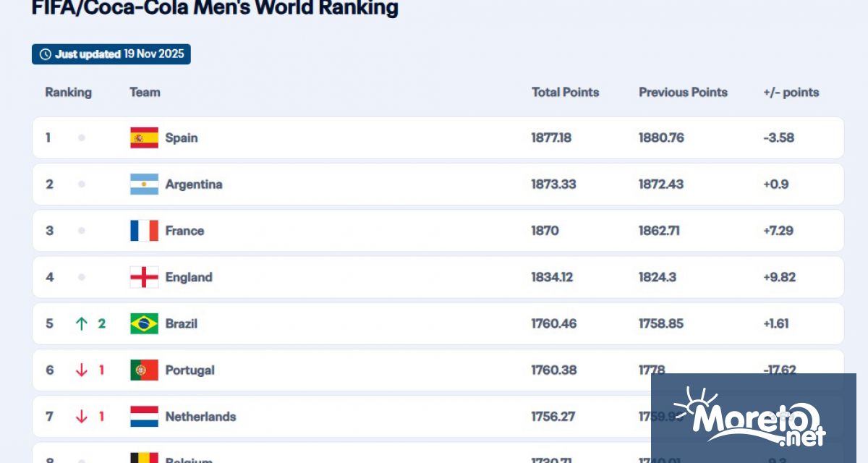This screenshot has width=868, height=463.
Task: Click the Moreto.net logo watermark
Action: 752,418
